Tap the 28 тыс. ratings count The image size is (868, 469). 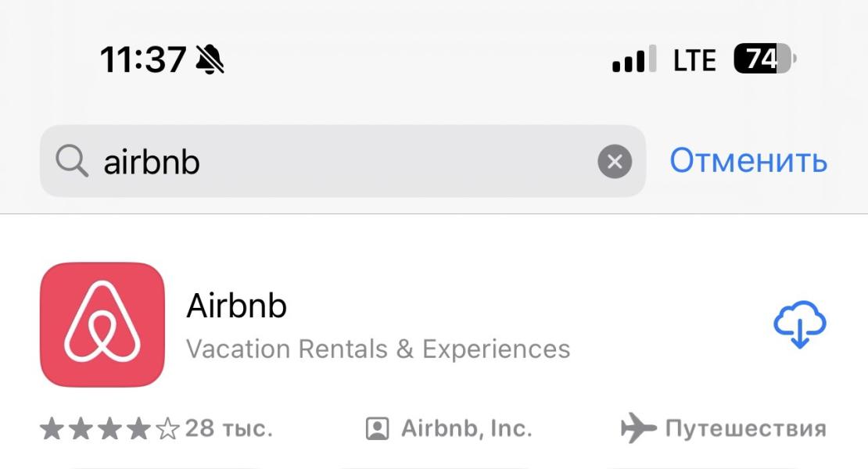[228, 428]
